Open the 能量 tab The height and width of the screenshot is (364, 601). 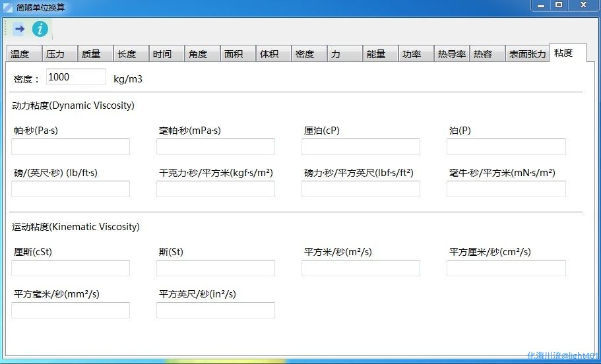380,54
